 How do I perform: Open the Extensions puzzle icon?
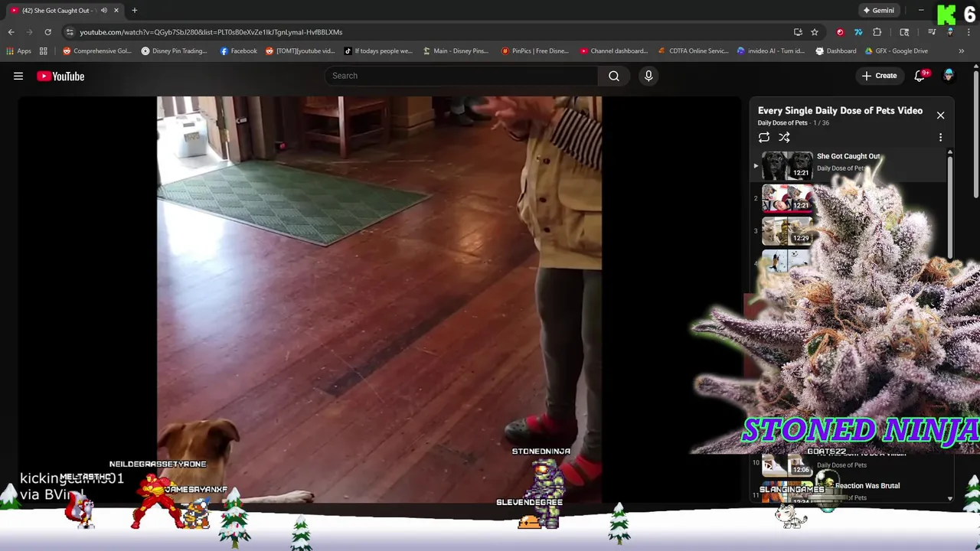point(877,32)
